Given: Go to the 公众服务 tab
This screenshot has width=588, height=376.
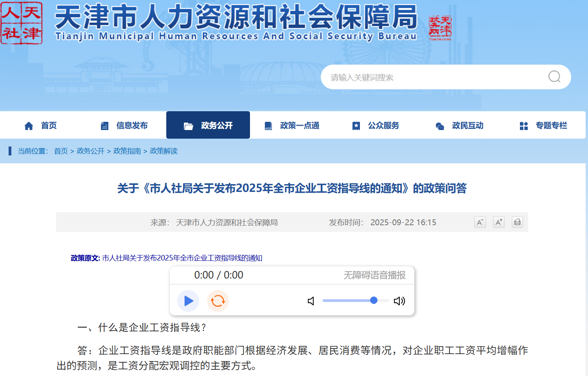Looking at the screenshot, I should [376, 125].
